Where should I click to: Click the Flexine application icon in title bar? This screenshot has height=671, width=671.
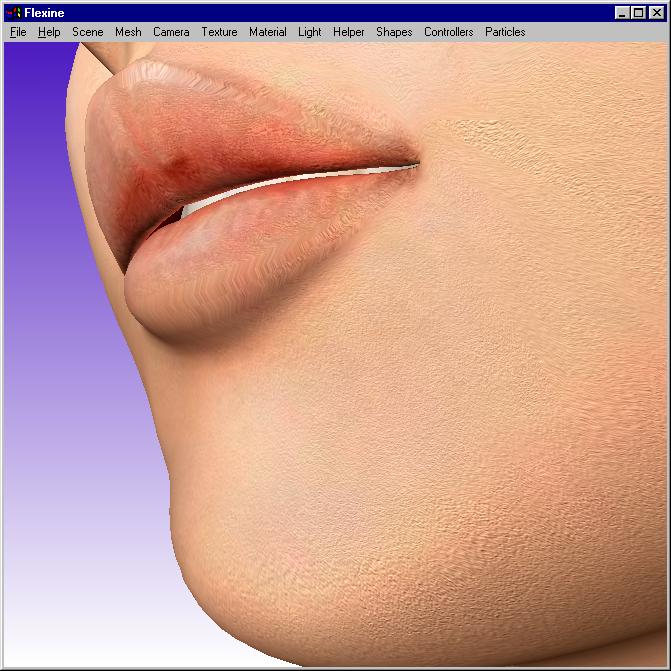pyautogui.click(x=14, y=13)
